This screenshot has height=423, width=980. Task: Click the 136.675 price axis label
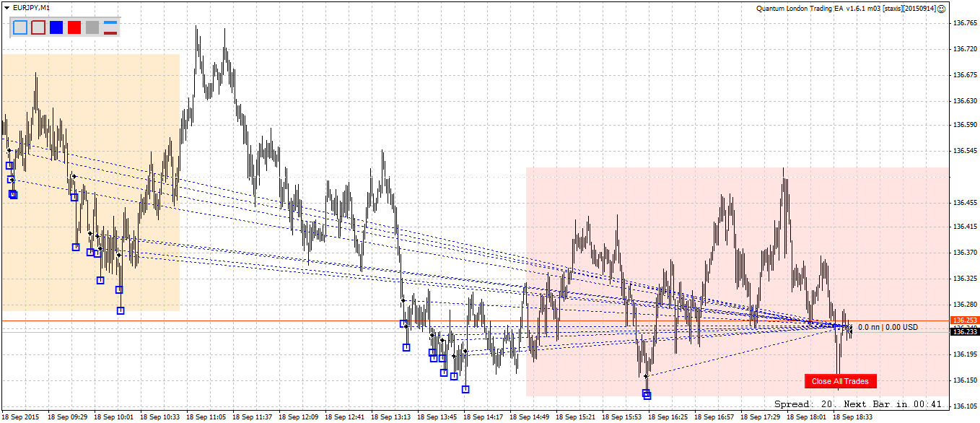coord(965,74)
